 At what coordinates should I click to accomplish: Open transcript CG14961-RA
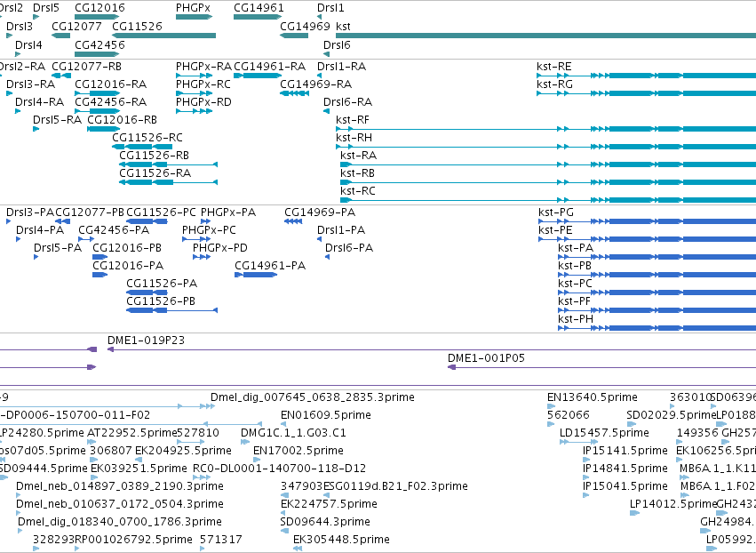(270, 67)
